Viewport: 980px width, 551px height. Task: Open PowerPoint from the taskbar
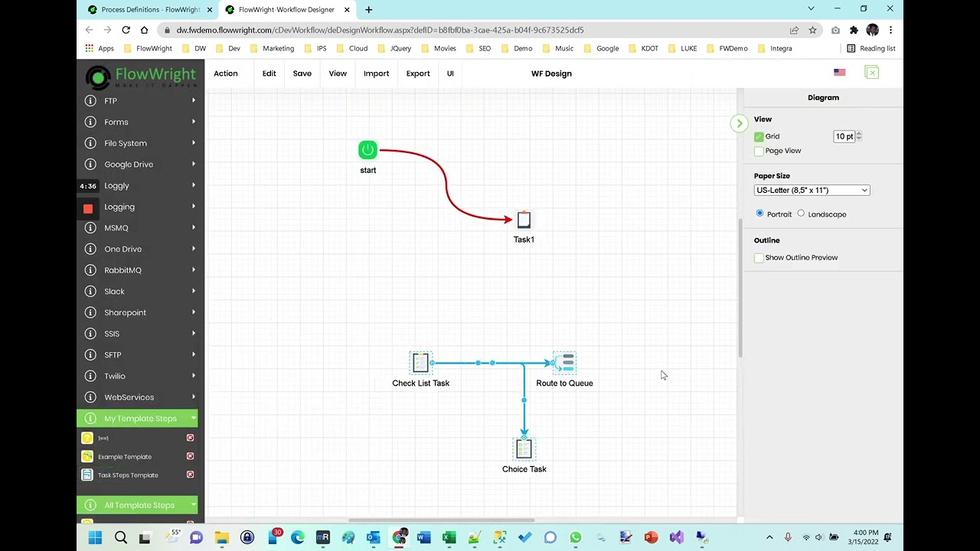(x=651, y=538)
